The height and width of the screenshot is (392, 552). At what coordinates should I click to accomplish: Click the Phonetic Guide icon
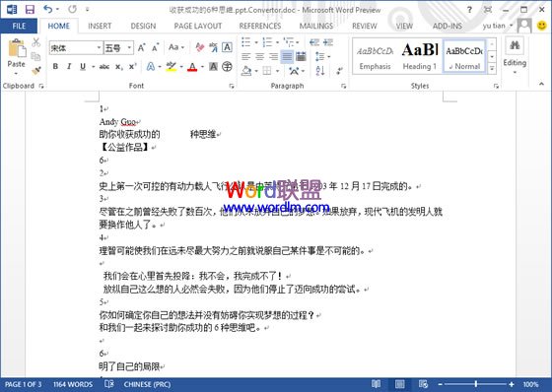click(x=213, y=47)
